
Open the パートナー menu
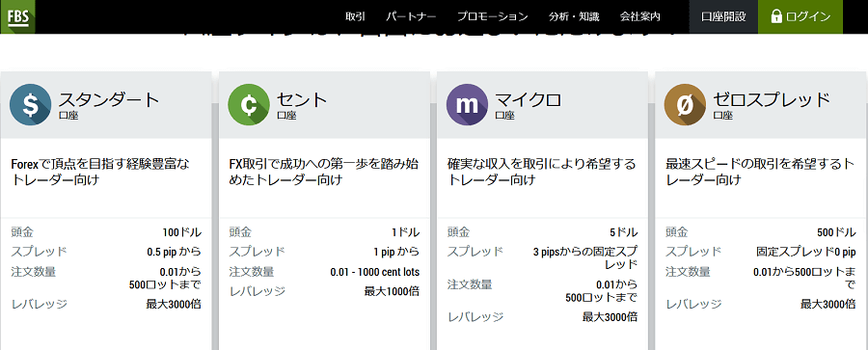[x=411, y=16]
